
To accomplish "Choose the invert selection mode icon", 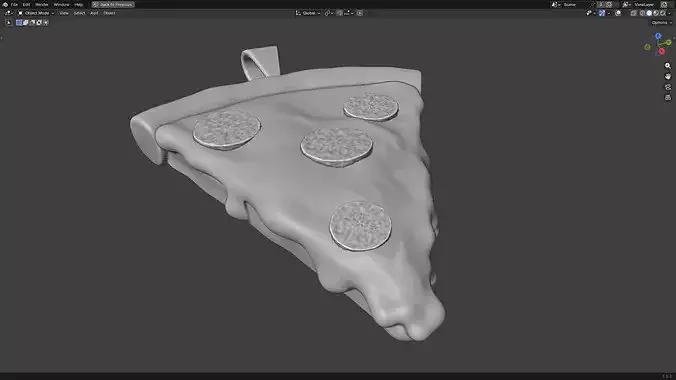I will 39,22.
